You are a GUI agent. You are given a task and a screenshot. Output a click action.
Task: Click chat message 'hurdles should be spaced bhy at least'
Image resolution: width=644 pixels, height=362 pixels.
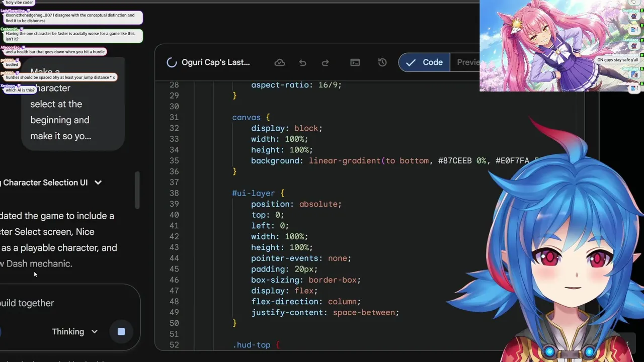coord(60,77)
